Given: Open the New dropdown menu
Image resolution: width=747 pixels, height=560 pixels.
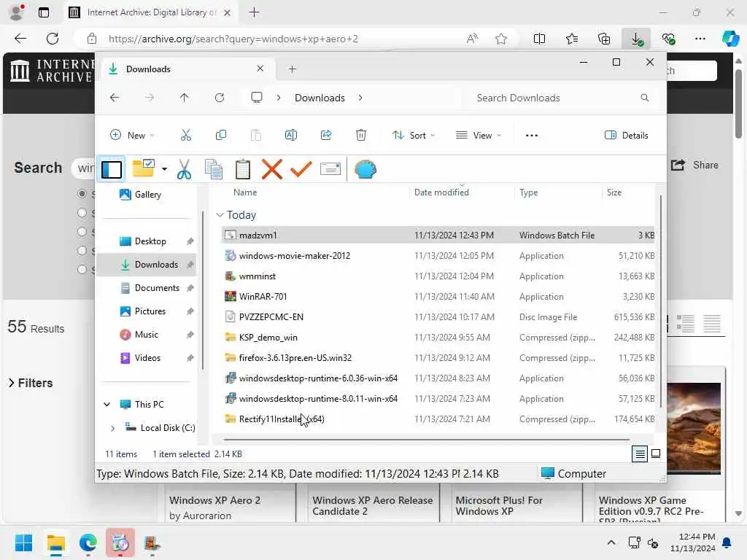Looking at the screenshot, I should (x=132, y=135).
